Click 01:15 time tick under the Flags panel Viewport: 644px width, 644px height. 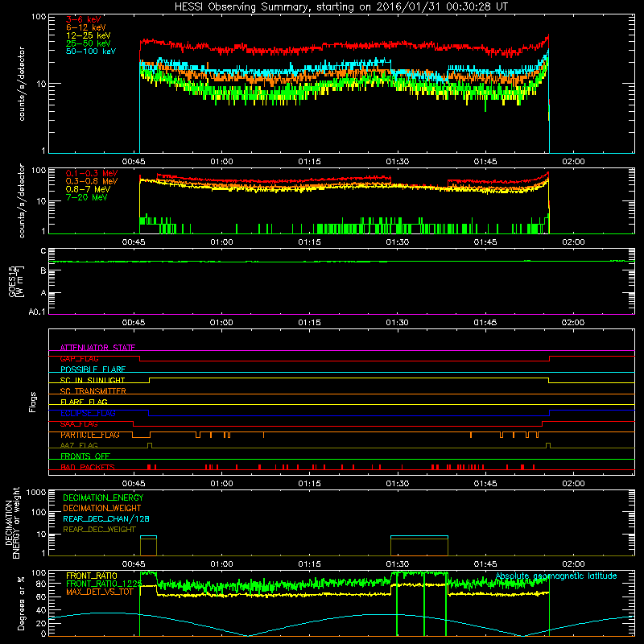point(309,484)
